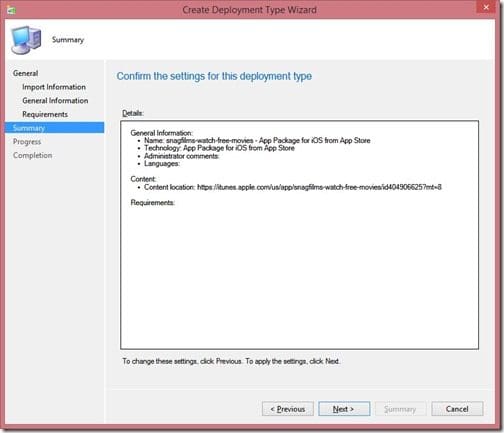Screen dimensions: 504x433
Task: Click the 'General Information:' heading in details
Action: coord(162,133)
